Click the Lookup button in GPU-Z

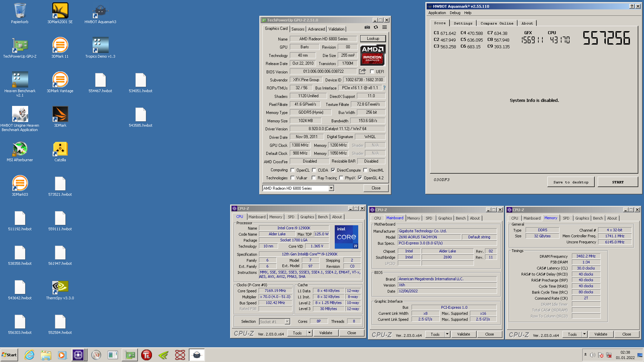coord(373,39)
